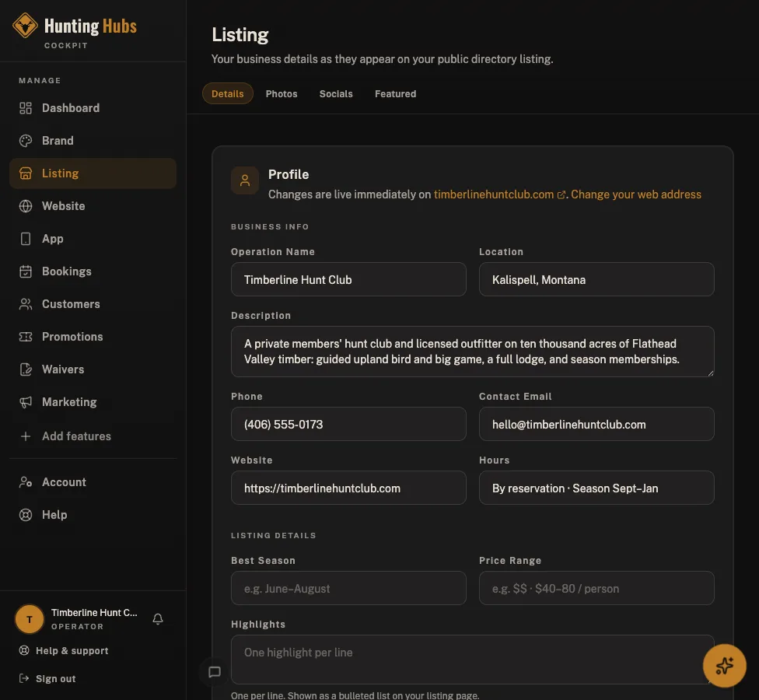Image resolution: width=759 pixels, height=700 pixels.
Task: Open Account settings in the sidebar
Action: [x=93, y=482]
